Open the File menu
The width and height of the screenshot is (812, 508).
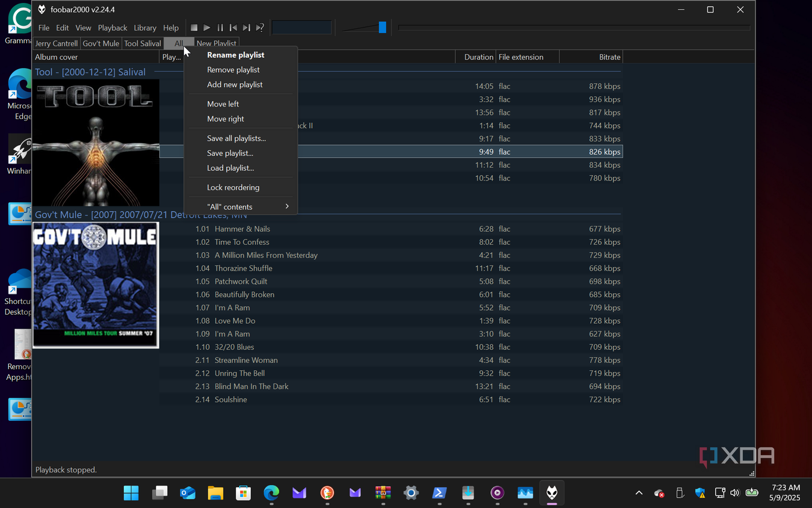44,28
